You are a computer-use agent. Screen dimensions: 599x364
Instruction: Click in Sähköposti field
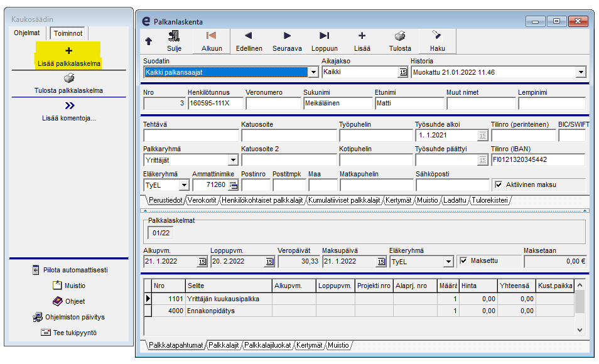[452, 185]
